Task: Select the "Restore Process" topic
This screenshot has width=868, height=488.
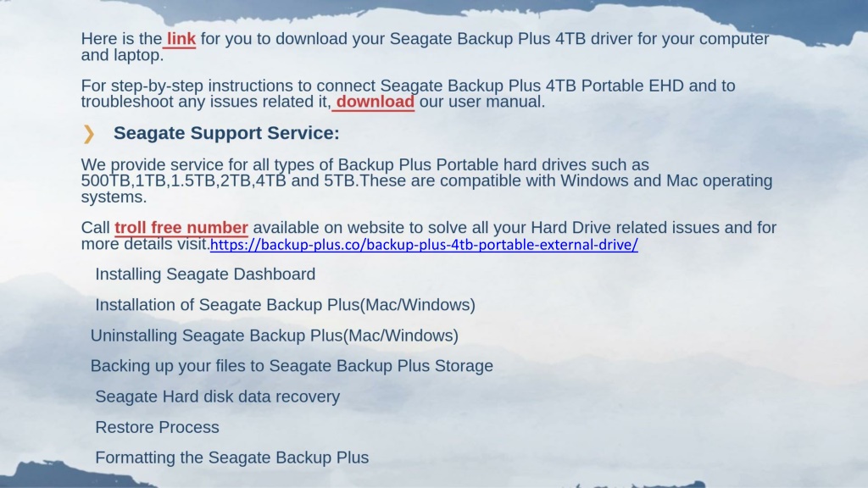Action: [157, 427]
